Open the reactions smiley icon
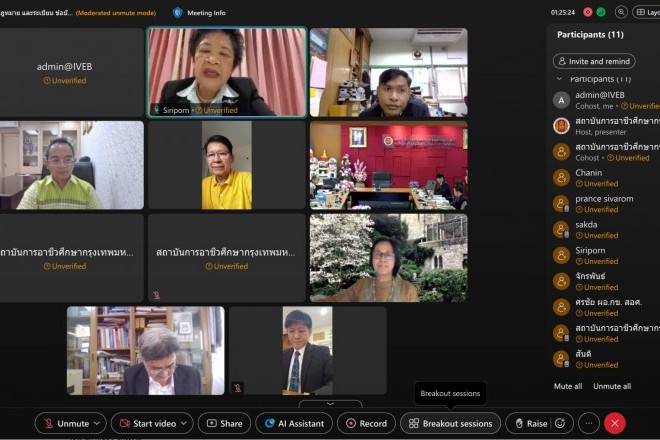Image resolution: width=660 pixels, height=440 pixels. point(560,423)
